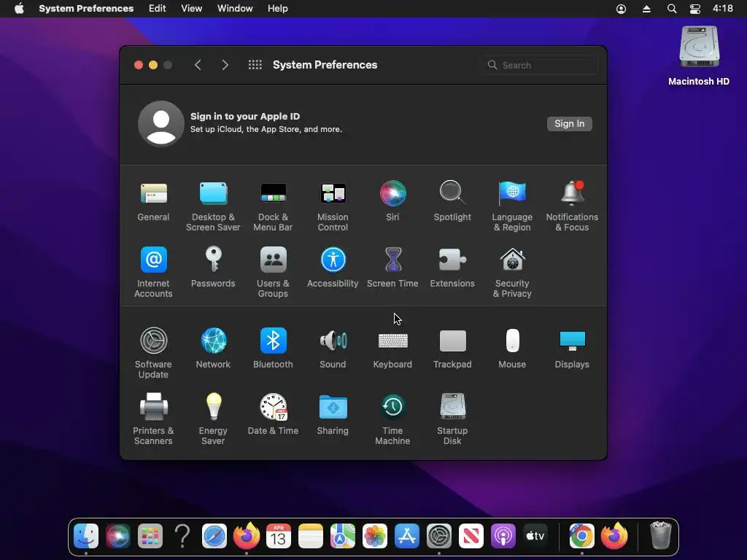
Task: Open Startup Disk preferences
Action: click(452, 407)
